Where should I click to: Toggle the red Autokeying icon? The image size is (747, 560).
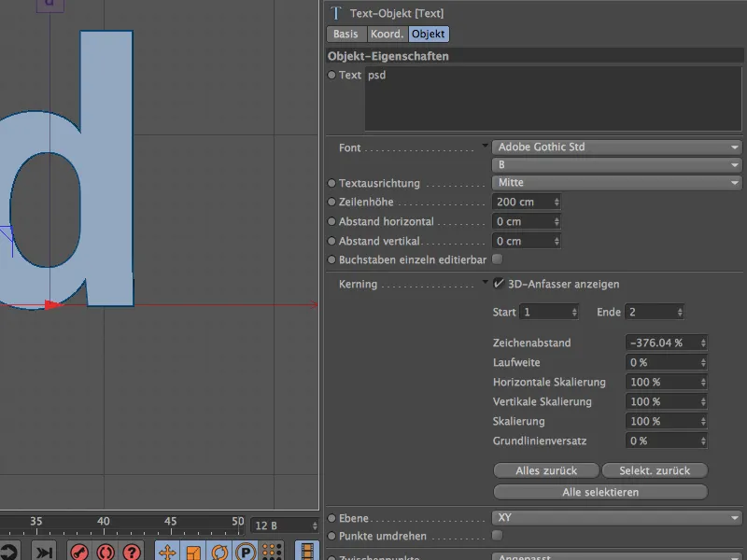[x=106, y=552]
